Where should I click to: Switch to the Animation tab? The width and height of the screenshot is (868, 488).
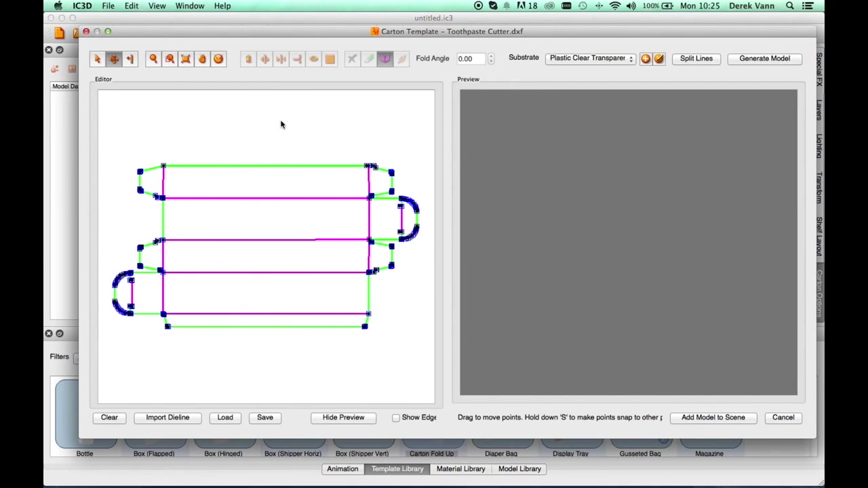tap(342, 469)
